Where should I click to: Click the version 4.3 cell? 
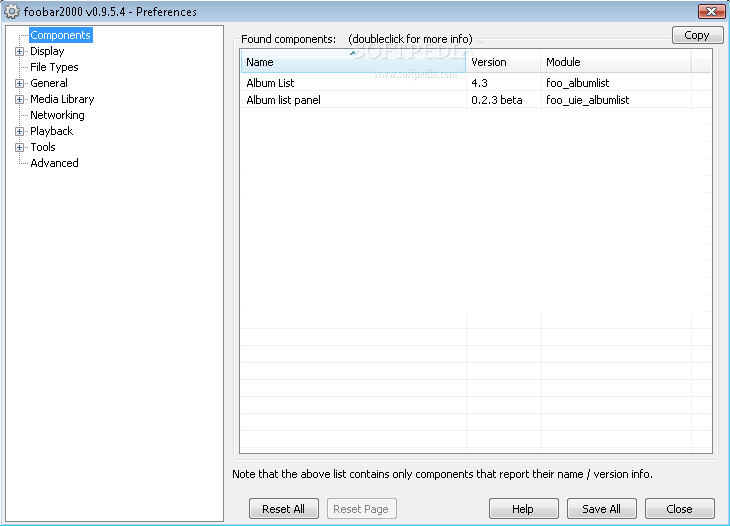coord(479,83)
